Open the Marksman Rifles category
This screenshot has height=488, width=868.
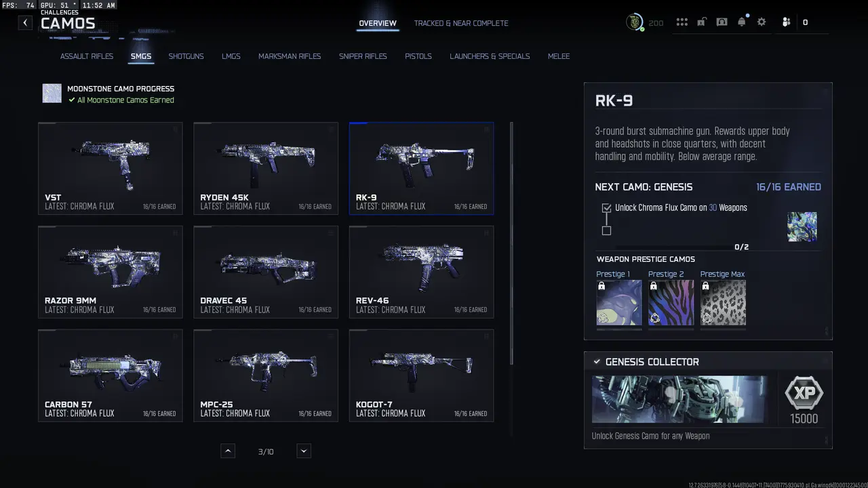click(290, 56)
